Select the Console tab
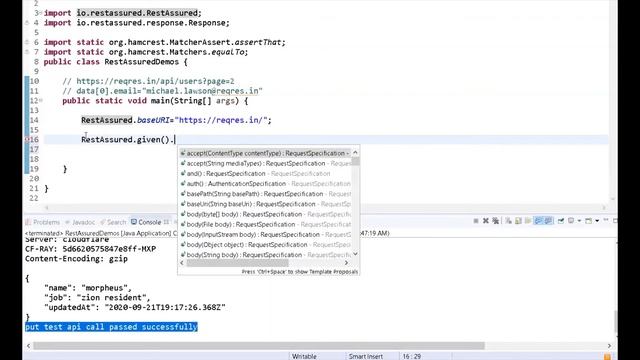This screenshot has height=360, width=640. pyautogui.click(x=146, y=222)
